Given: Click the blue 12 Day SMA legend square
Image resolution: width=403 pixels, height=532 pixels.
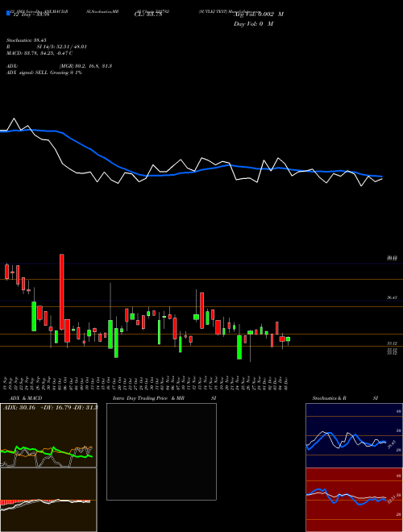Looking at the screenshot, I should click(8, 13).
